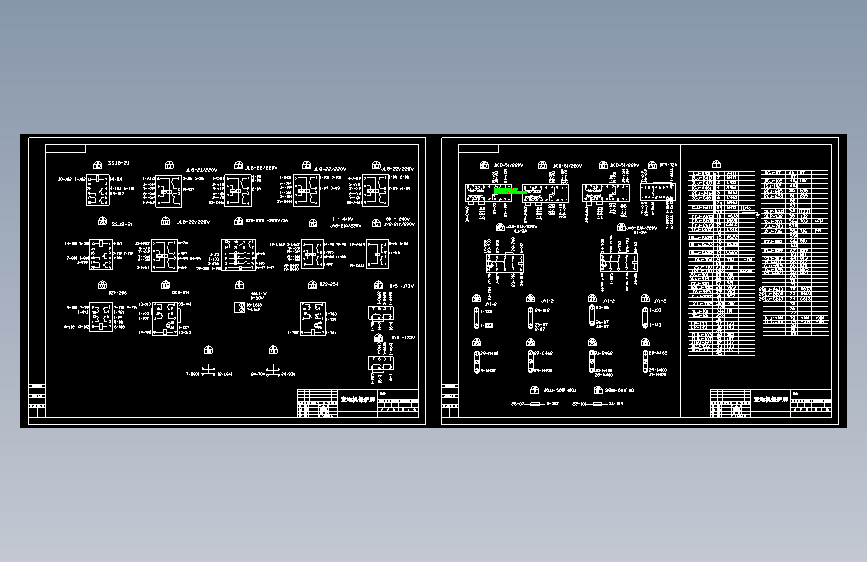Pick the small square component in the left sheet's third row
This screenshot has height=562, width=867.
coord(239,308)
